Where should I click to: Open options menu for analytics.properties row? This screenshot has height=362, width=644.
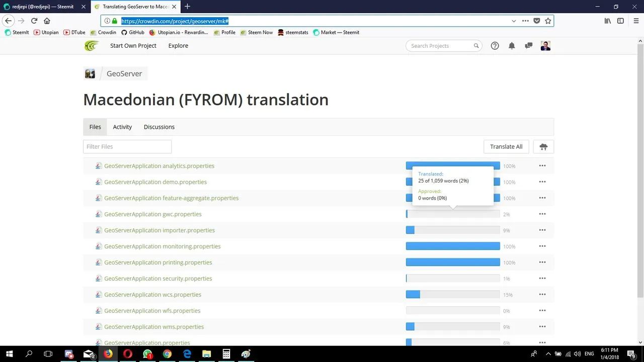[x=542, y=166]
